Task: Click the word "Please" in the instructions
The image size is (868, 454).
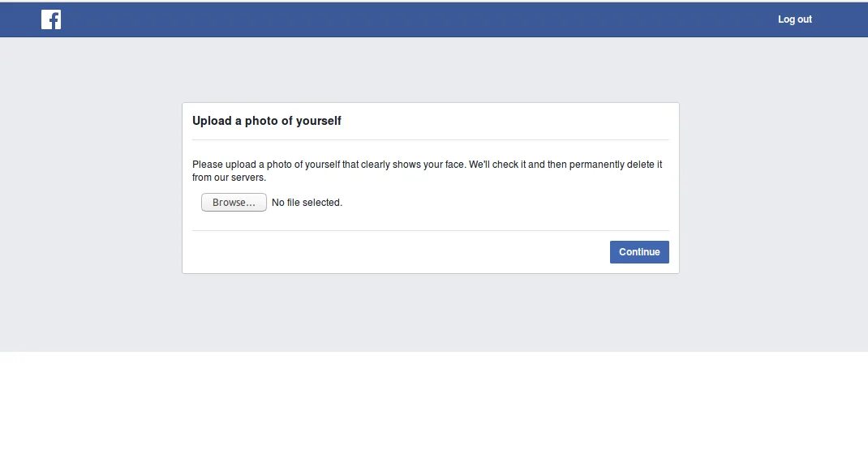Action: tap(208, 165)
